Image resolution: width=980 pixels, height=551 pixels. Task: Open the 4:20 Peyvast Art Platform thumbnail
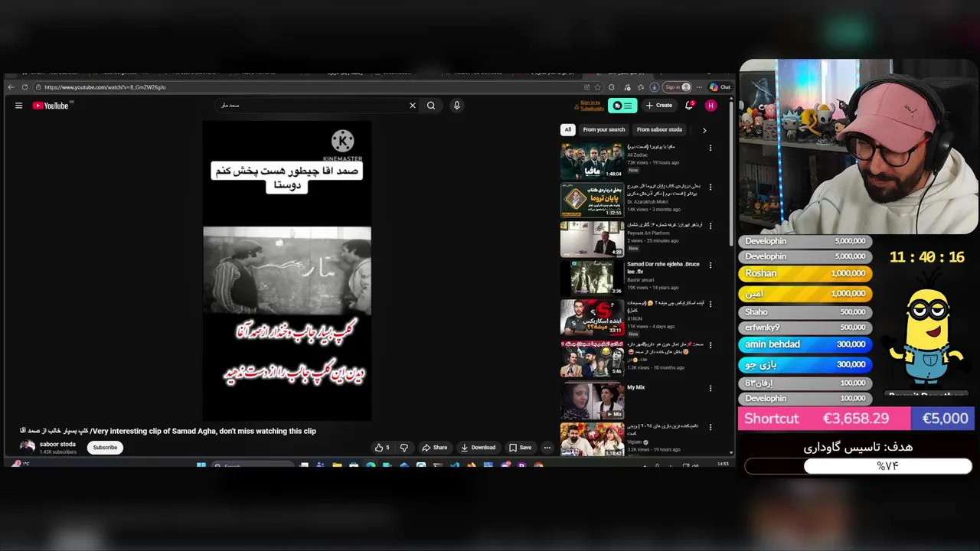point(592,239)
